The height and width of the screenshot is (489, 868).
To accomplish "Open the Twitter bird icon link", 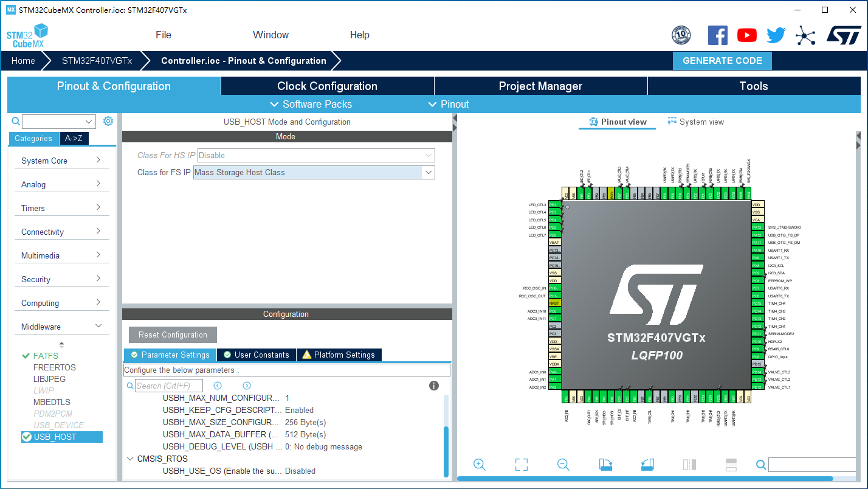I will (x=776, y=35).
